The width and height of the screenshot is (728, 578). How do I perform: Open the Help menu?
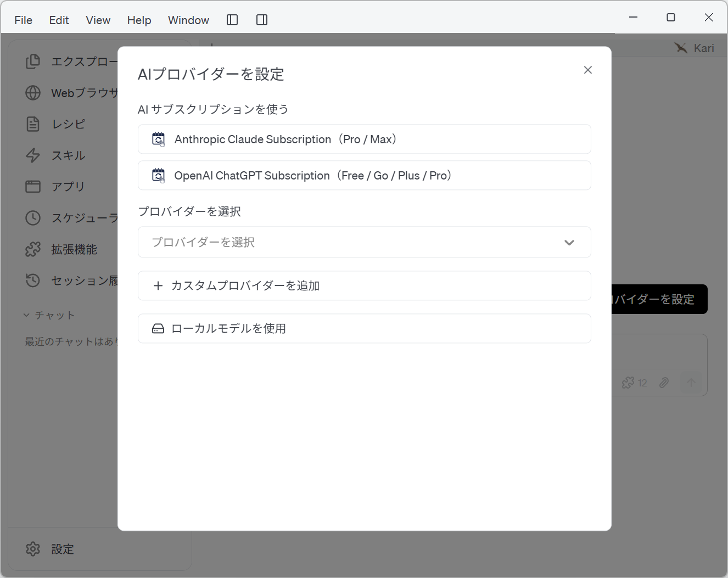pos(139,20)
